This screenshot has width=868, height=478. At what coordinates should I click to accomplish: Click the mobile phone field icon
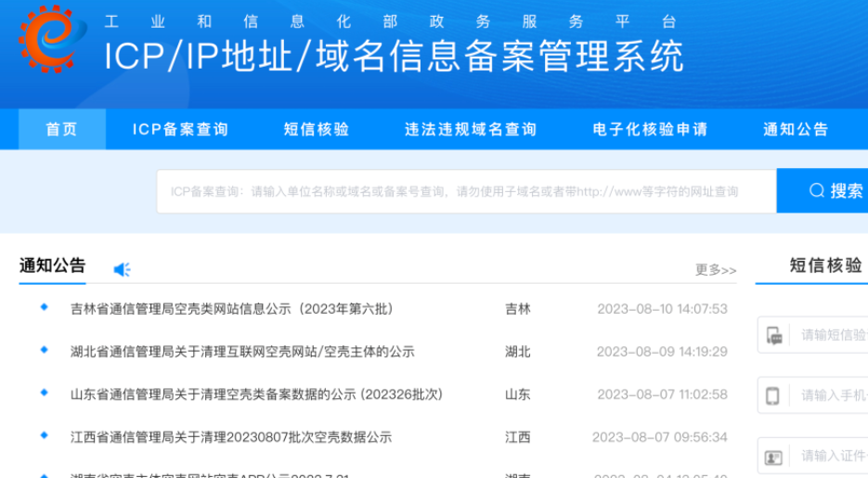click(x=772, y=395)
